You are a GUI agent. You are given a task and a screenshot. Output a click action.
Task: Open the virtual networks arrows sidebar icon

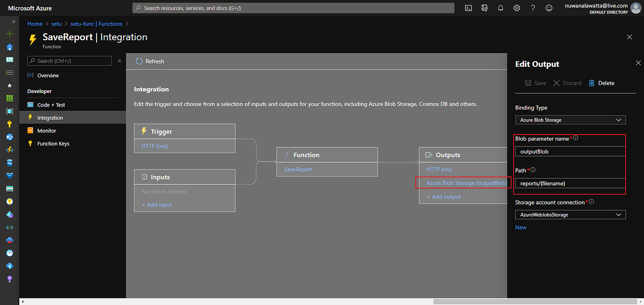[x=10, y=227]
